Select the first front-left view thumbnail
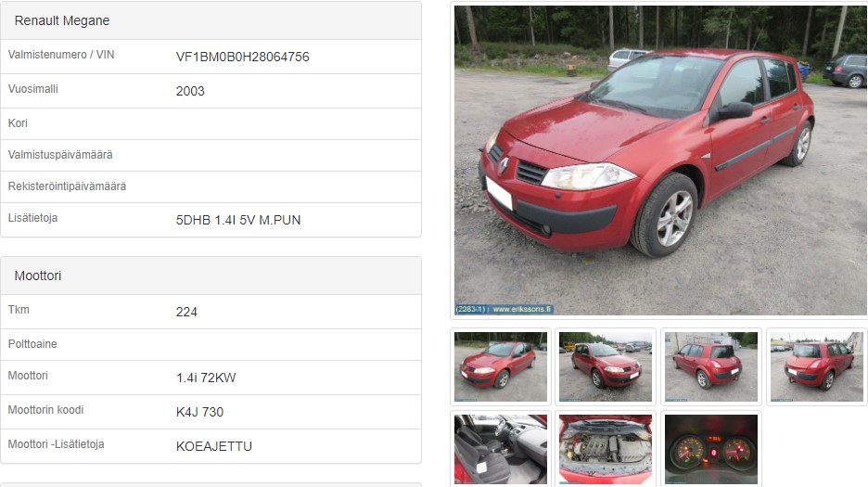 pos(501,366)
